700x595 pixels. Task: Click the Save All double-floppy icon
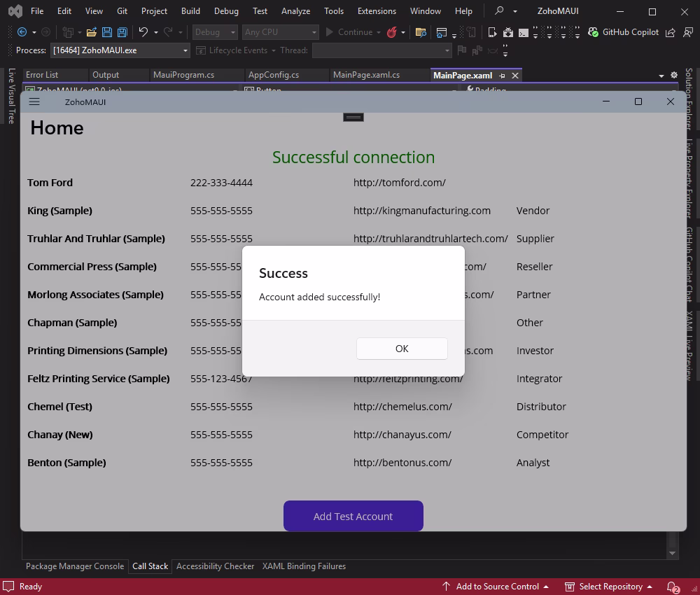pyautogui.click(x=122, y=32)
